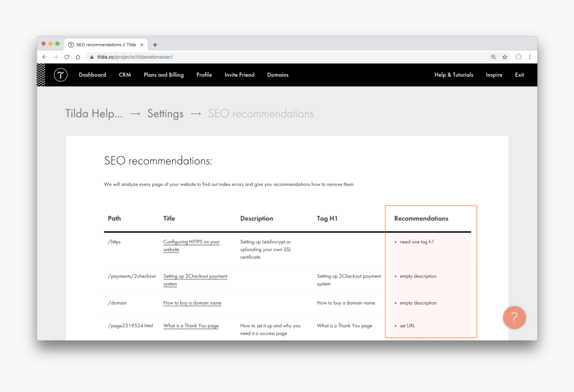Open CRM in the top menu
Image resolution: width=574 pixels, height=392 pixels.
tap(125, 75)
